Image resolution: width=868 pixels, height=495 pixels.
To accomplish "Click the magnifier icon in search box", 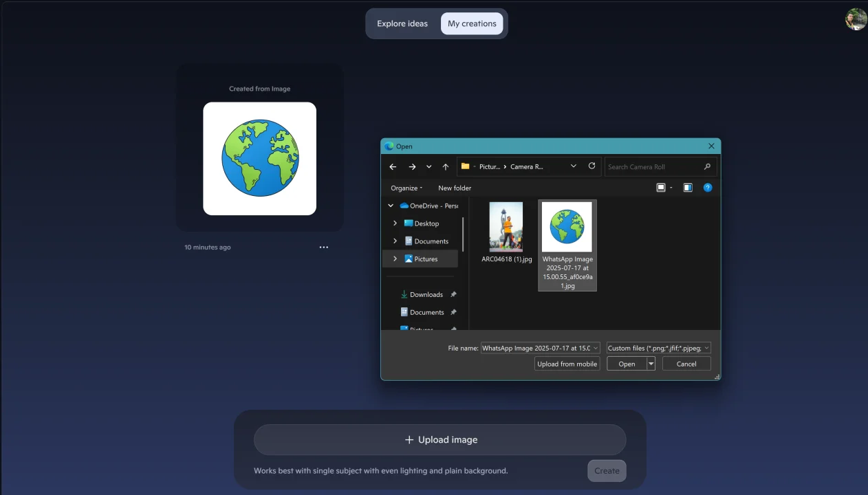I will (x=707, y=166).
